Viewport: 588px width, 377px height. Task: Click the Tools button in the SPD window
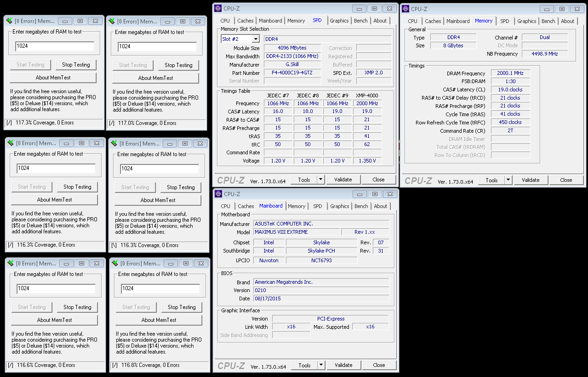click(x=304, y=180)
